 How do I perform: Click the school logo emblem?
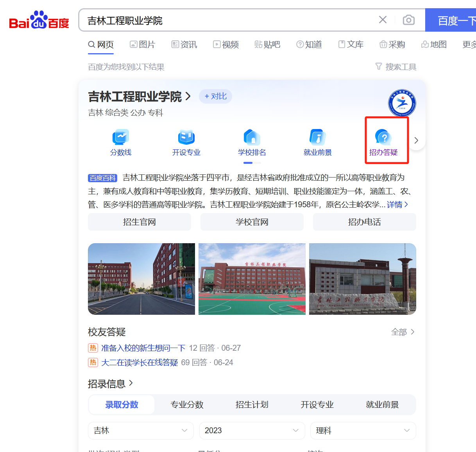click(402, 103)
